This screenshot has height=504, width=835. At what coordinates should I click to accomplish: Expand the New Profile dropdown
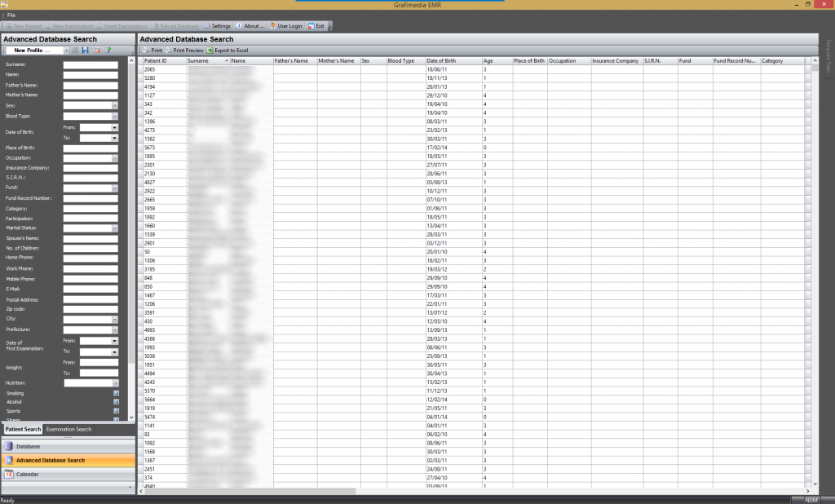coord(66,51)
